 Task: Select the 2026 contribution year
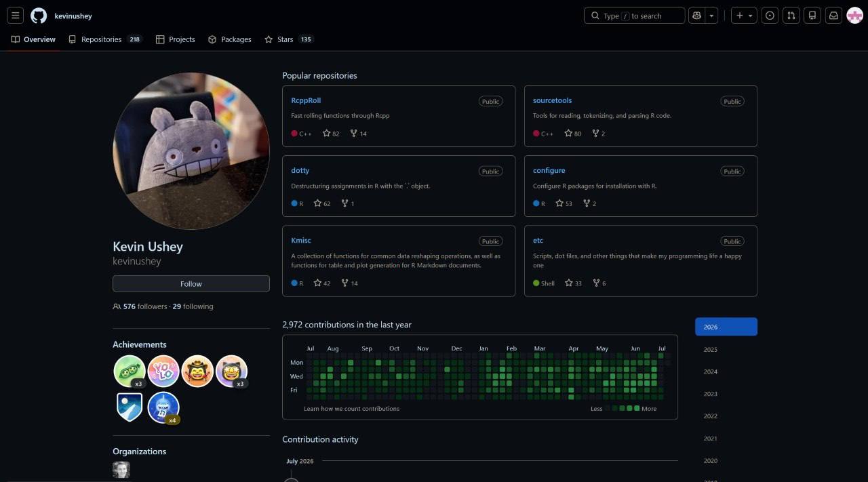click(726, 327)
